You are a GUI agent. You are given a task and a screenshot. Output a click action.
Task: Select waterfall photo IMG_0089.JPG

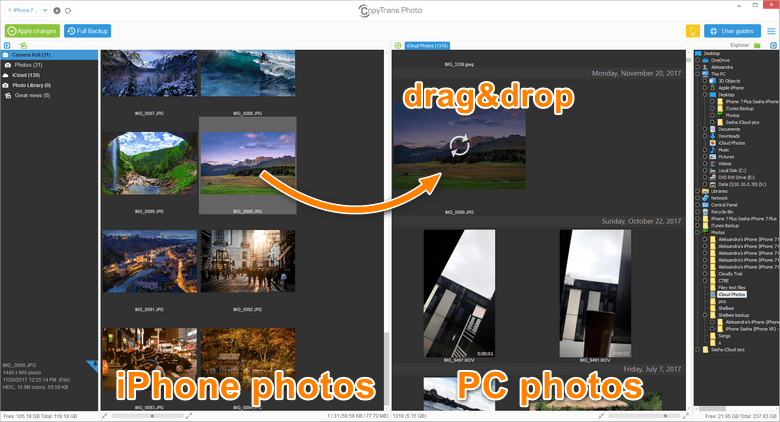pyautogui.click(x=149, y=163)
